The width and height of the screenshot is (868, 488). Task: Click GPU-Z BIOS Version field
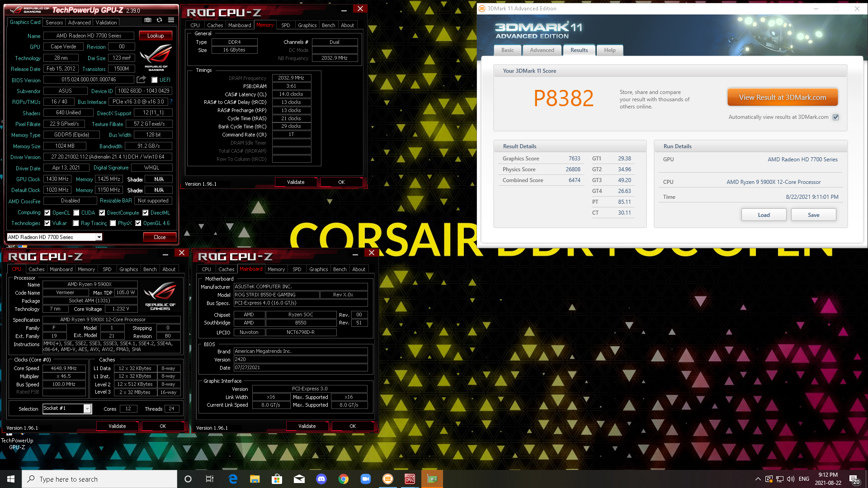(89, 80)
